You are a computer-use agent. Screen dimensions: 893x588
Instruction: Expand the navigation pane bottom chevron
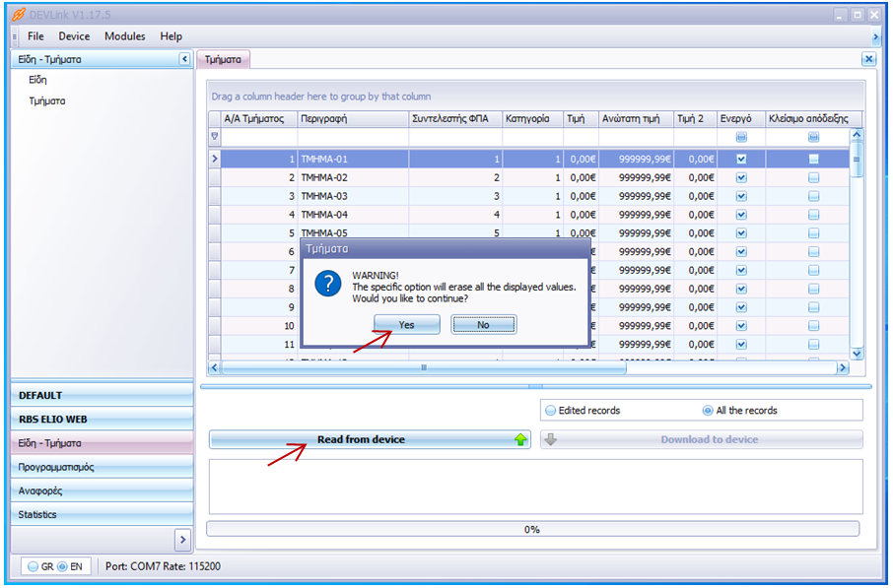click(182, 539)
